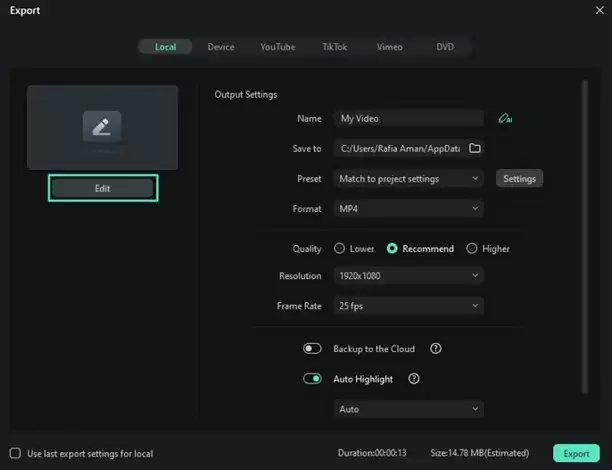This screenshot has width=612, height=470.
Task: Switch to the TikTok export tab
Action: coord(334,47)
